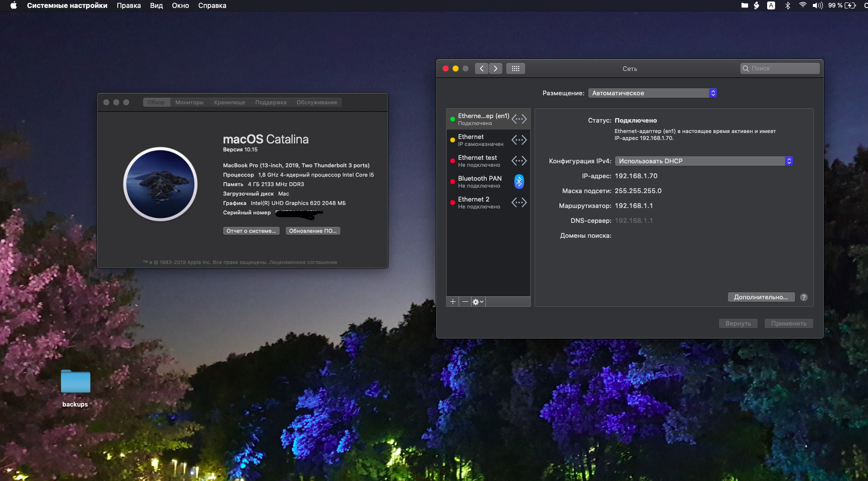Switch to the Поддержка tab

271,102
